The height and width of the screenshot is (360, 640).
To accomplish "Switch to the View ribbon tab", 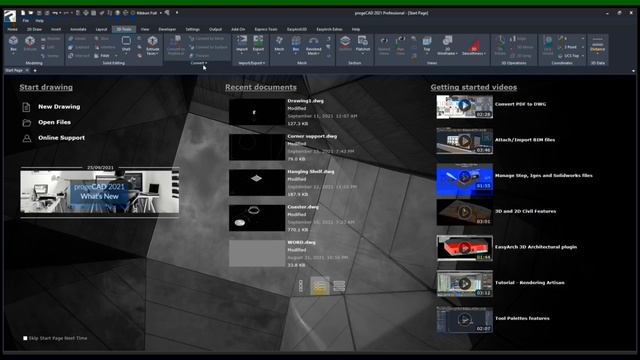I will (145, 29).
